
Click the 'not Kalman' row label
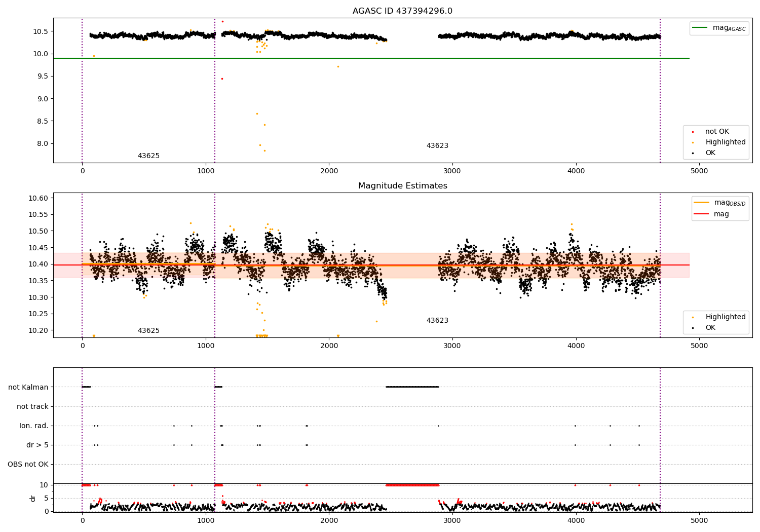(28, 387)
